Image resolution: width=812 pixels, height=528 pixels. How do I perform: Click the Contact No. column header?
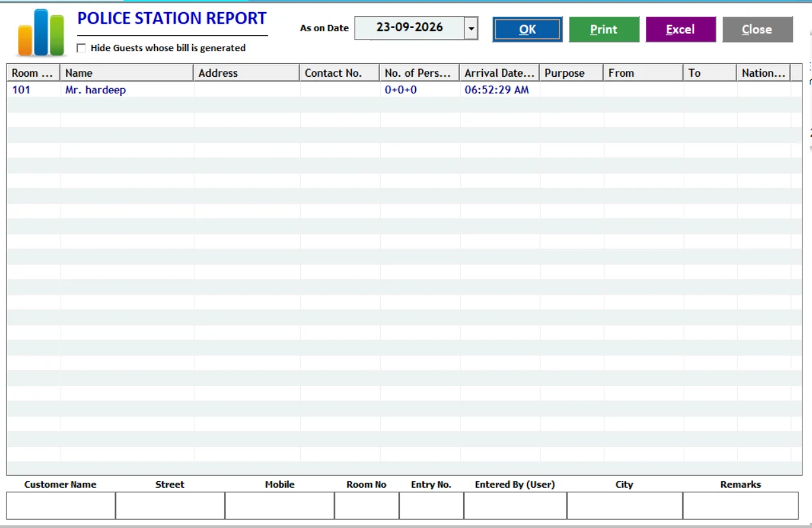[340, 73]
